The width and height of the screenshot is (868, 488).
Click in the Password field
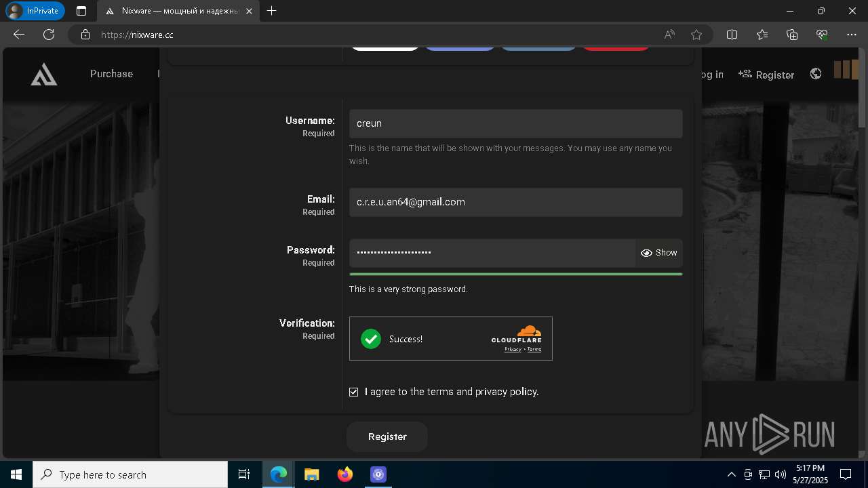tap(492, 253)
